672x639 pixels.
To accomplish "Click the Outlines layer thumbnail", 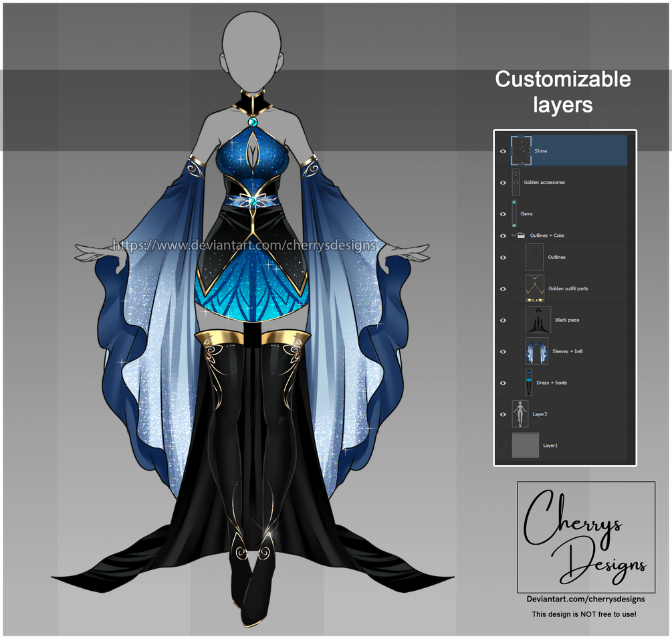I will (x=535, y=257).
